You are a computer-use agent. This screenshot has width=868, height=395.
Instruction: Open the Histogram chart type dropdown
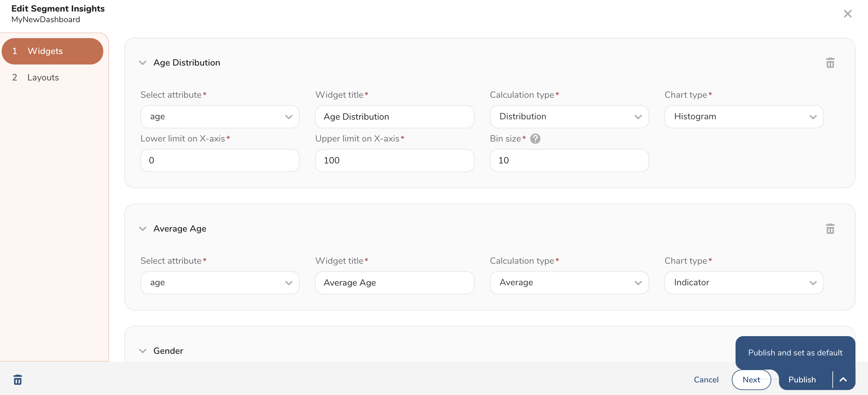click(x=744, y=117)
